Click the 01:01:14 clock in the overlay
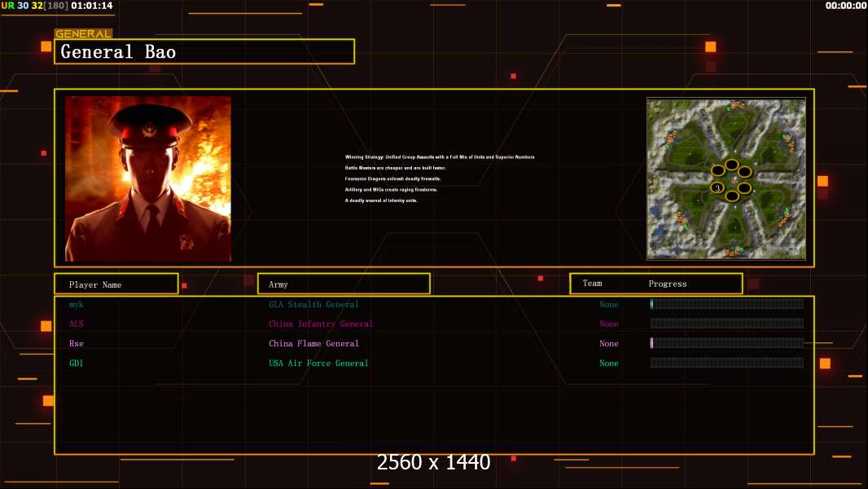 click(92, 6)
